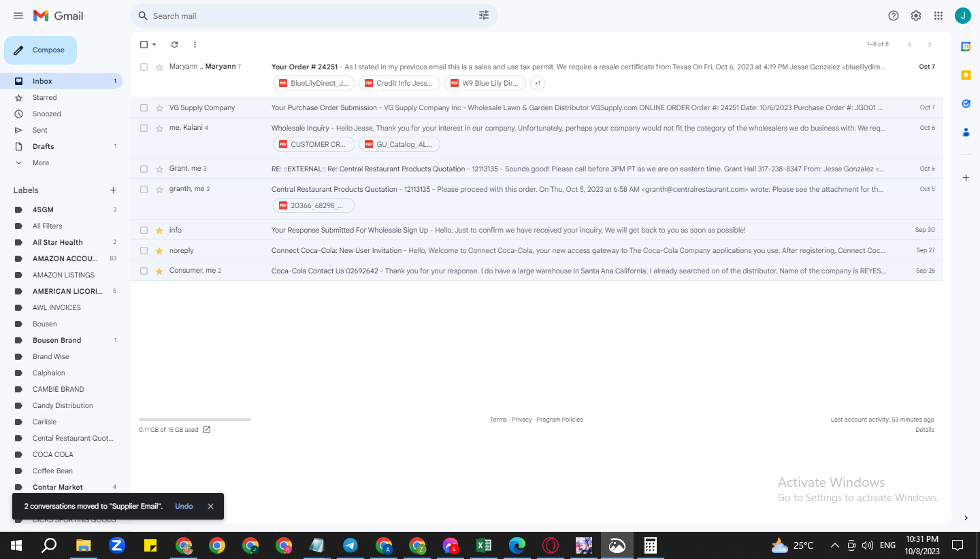The width and height of the screenshot is (980, 559).
Task: Open the Google apps grid
Action: (x=938, y=16)
